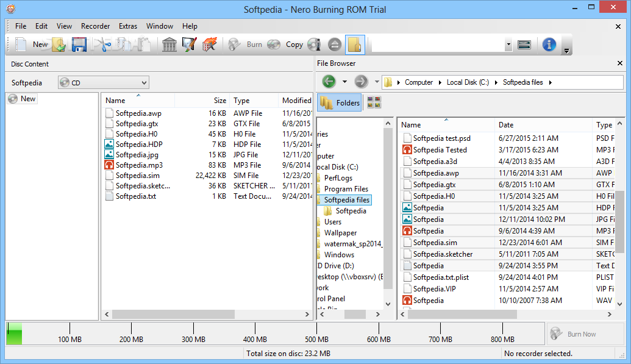Open the CD disc type dropdown

pos(144,82)
